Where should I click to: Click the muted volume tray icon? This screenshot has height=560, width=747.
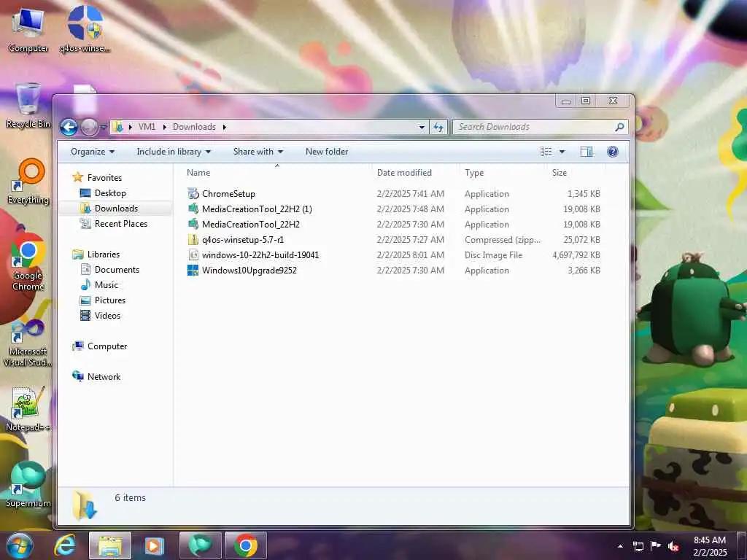(673, 546)
